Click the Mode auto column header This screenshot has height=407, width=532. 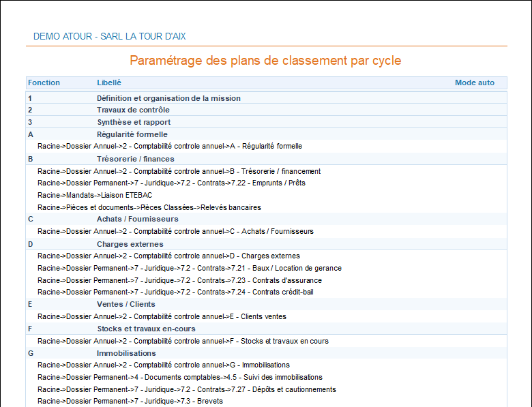click(x=475, y=82)
